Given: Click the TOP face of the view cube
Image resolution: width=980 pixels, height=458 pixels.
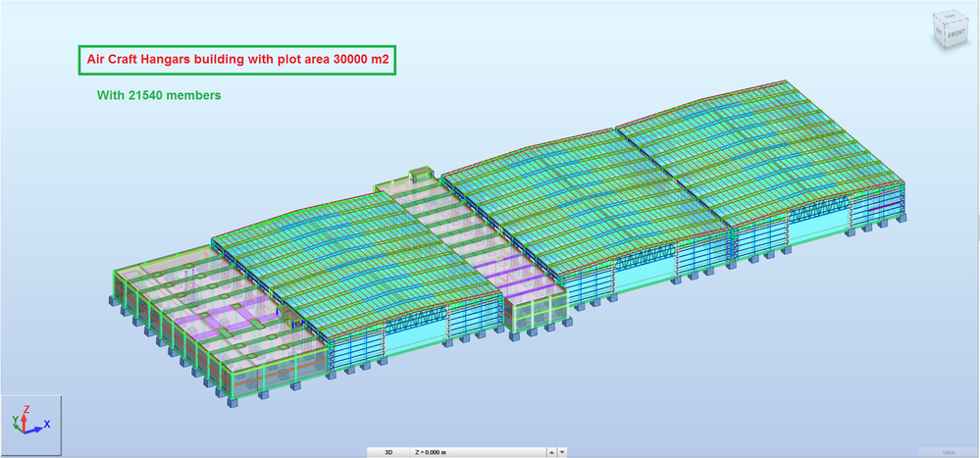Looking at the screenshot, I should [x=951, y=16].
